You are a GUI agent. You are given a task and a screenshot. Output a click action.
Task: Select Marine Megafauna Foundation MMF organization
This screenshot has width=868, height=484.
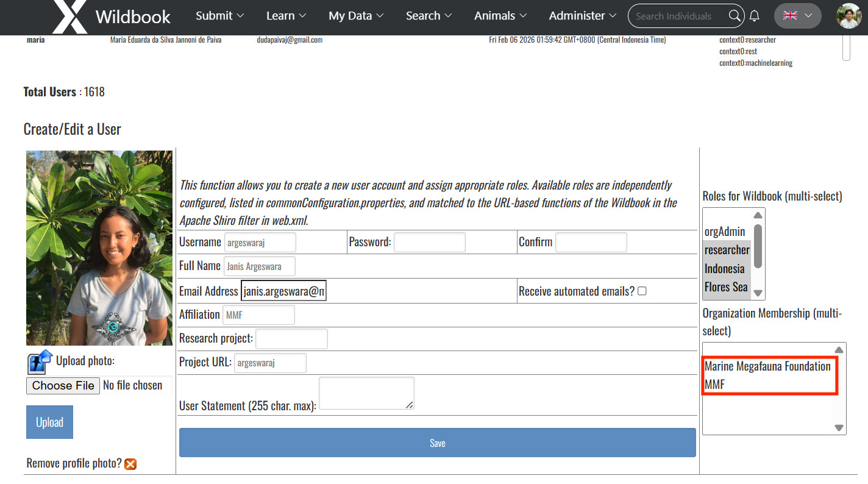coord(767,375)
